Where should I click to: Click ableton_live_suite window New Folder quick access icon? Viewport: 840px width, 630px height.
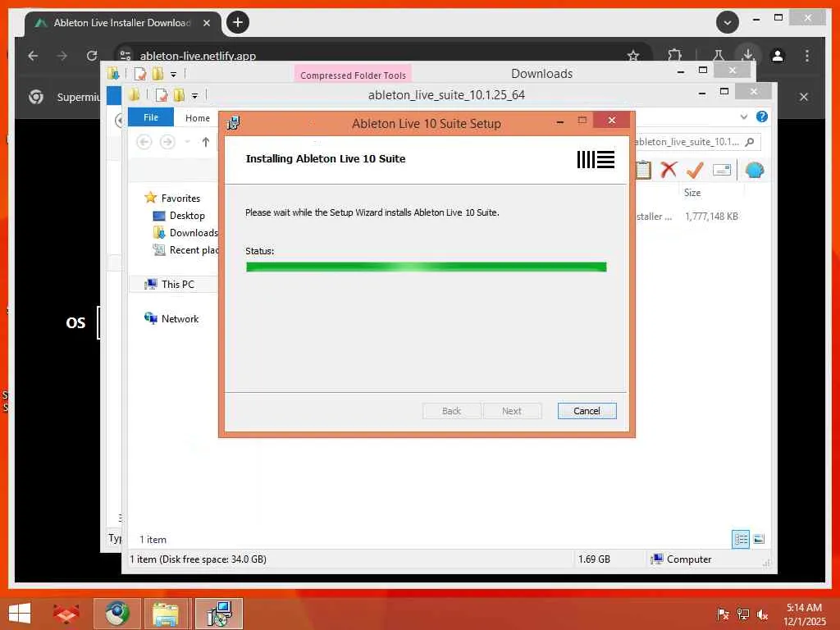click(179, 95)
